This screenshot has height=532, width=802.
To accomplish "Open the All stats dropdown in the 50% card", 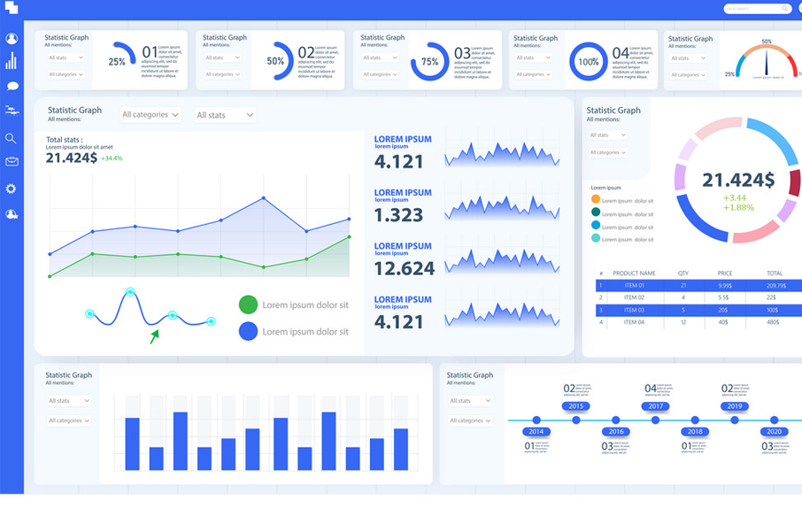I will coord(222,58).
